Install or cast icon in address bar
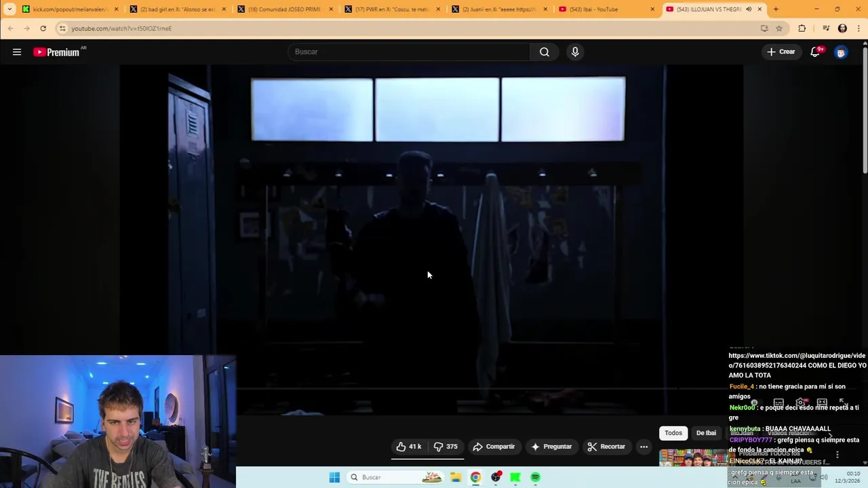This screenshot has height=488, width=868. 764,28
